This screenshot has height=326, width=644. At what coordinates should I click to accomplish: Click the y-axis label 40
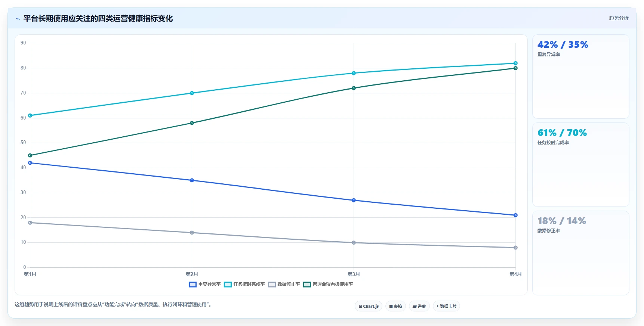pos(23,168)
